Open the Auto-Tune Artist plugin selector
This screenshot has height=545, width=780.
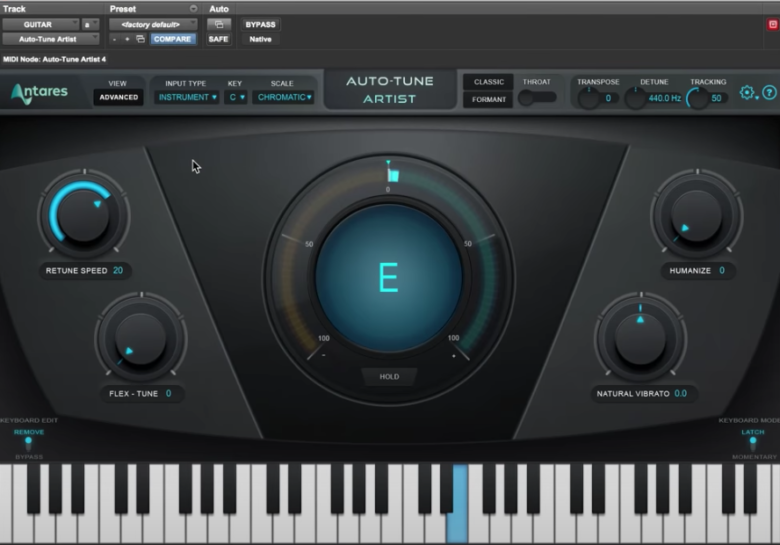[x=50, y=39]
